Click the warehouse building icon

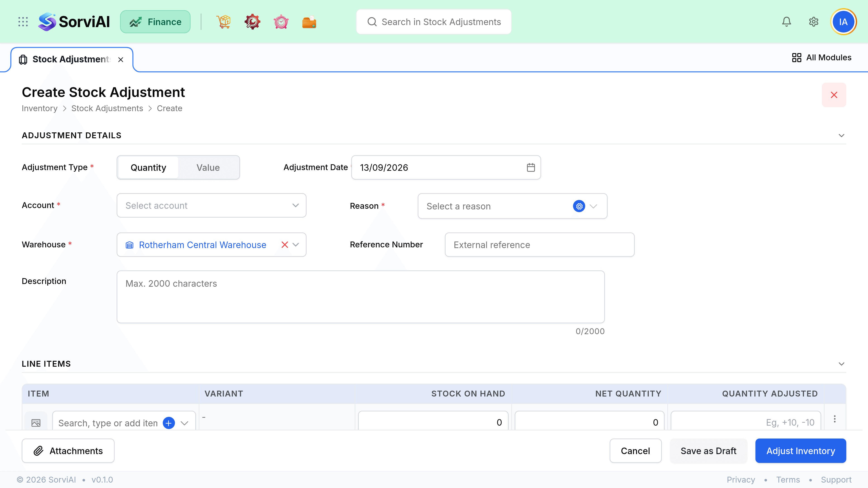pyautogui.click(x=129, y=245)
